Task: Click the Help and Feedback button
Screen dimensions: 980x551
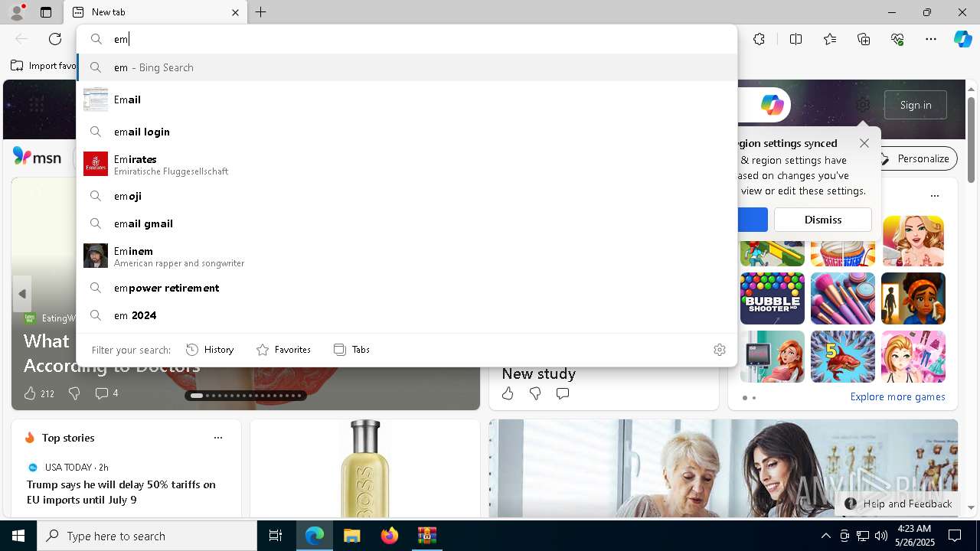Action: click(899, 504)
